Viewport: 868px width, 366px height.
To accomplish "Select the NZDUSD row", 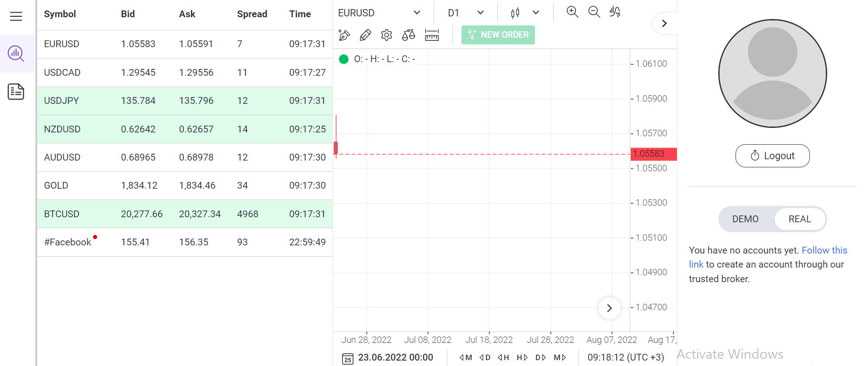I will (185, 129).
